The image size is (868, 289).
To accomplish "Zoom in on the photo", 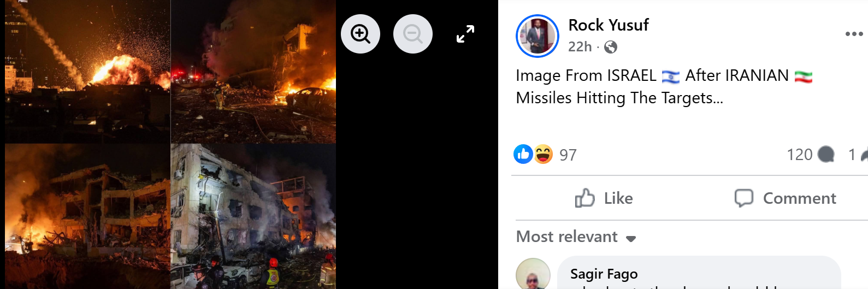I will tap(361, 34).
